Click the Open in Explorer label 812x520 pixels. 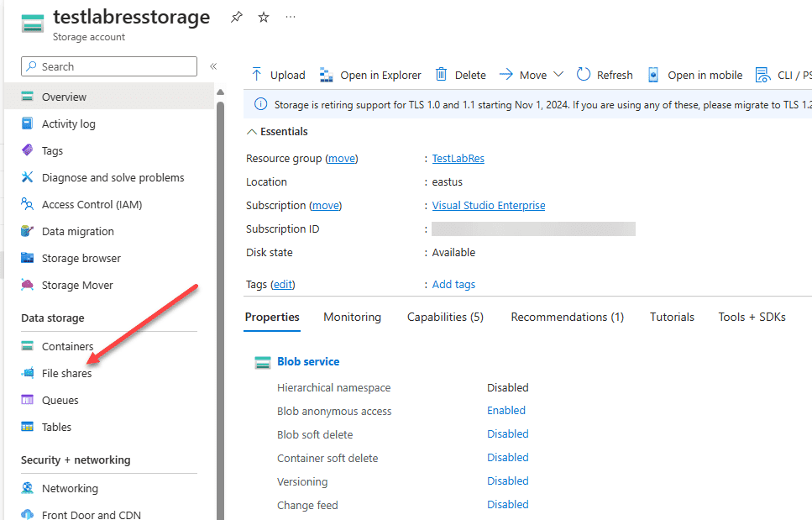(380, 75)
